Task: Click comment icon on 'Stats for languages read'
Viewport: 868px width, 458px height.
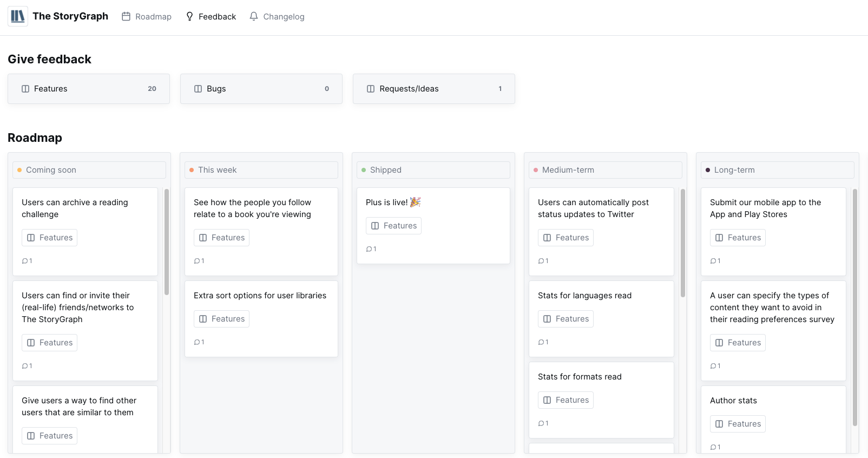Action: pos(541,342)
